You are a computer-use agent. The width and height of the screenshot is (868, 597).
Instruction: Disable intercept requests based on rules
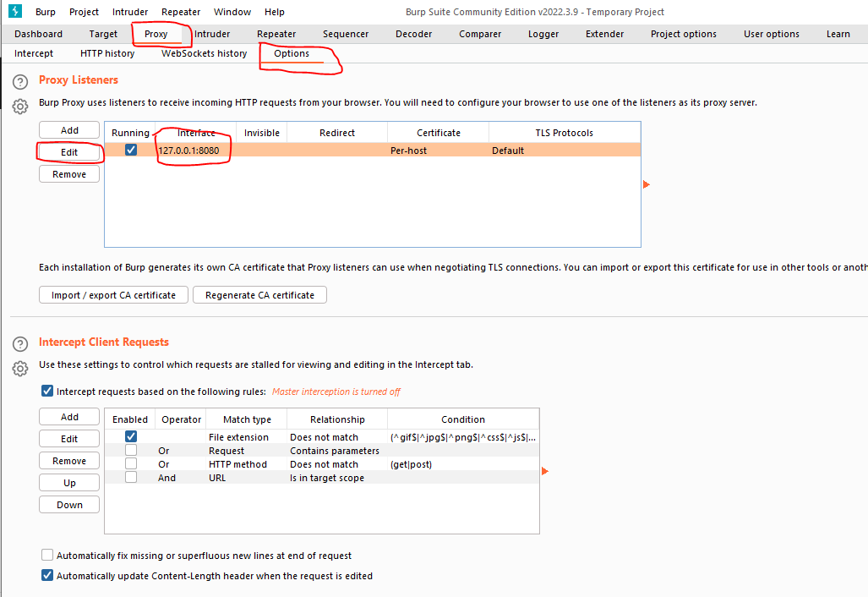click(47, 392)
